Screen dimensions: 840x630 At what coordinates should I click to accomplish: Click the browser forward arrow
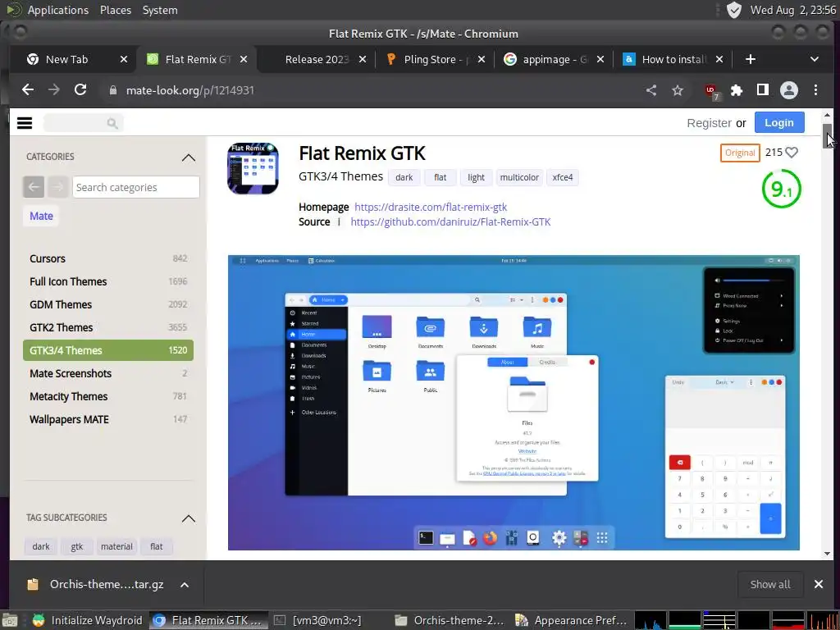(53, 90)
